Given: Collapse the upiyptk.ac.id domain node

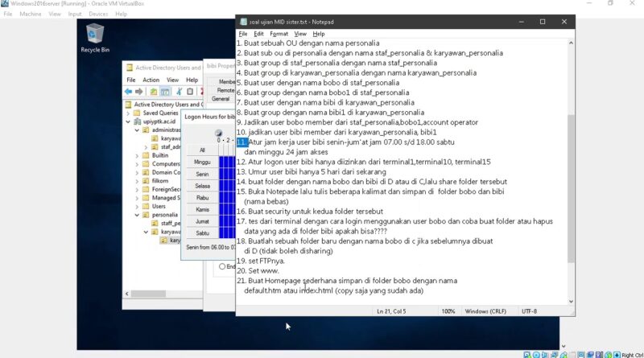Looking at the screenshot, I should (128, 121).
